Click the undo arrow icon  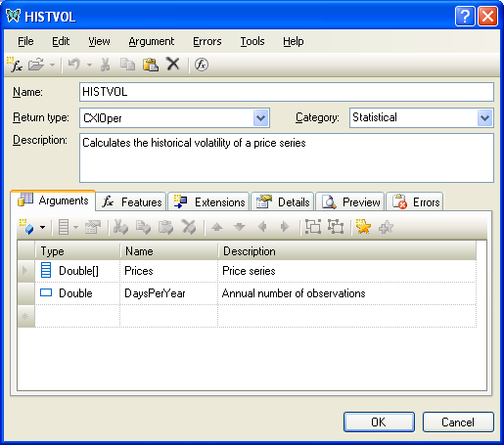tap(74, 65)
